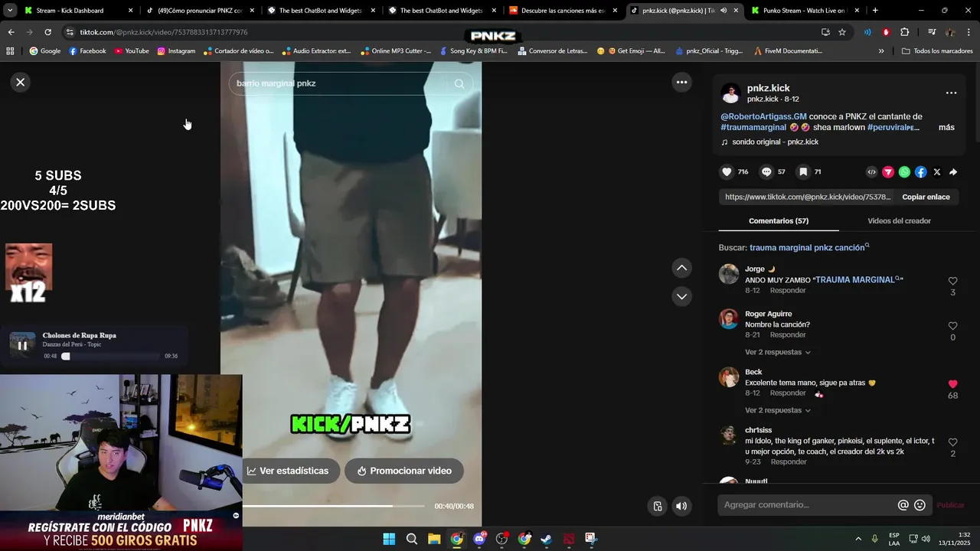Open more share options arrow
The image size is (980, 551).
pos(953,172)
